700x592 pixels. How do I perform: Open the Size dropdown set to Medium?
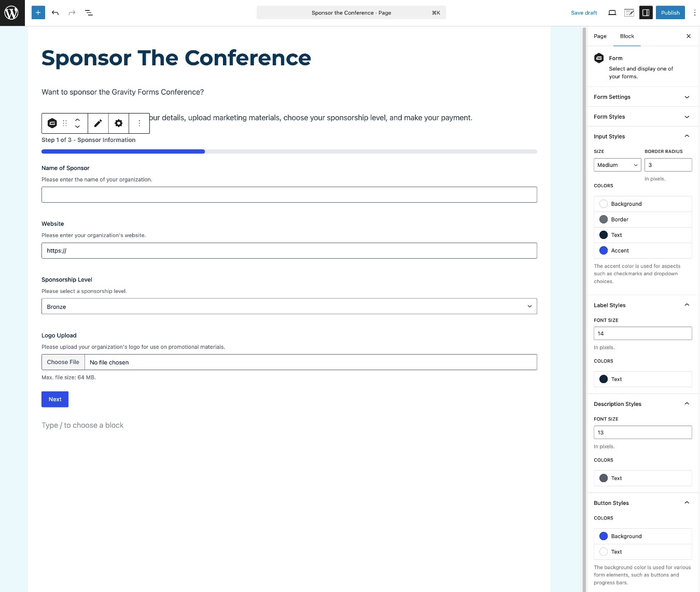[x=617, y=165]
